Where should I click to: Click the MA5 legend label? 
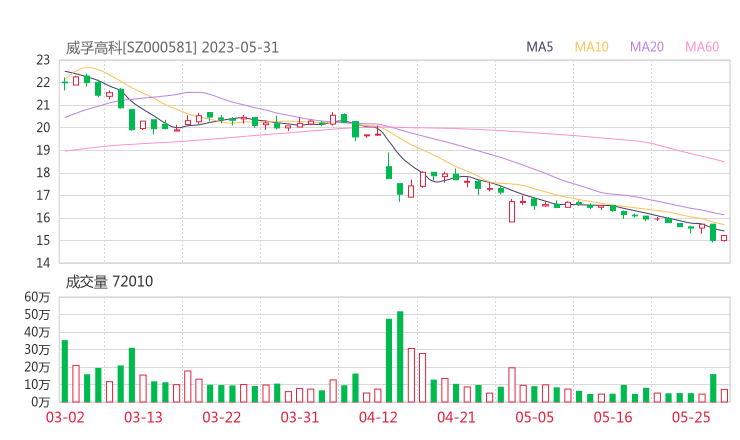pos(539,47)
